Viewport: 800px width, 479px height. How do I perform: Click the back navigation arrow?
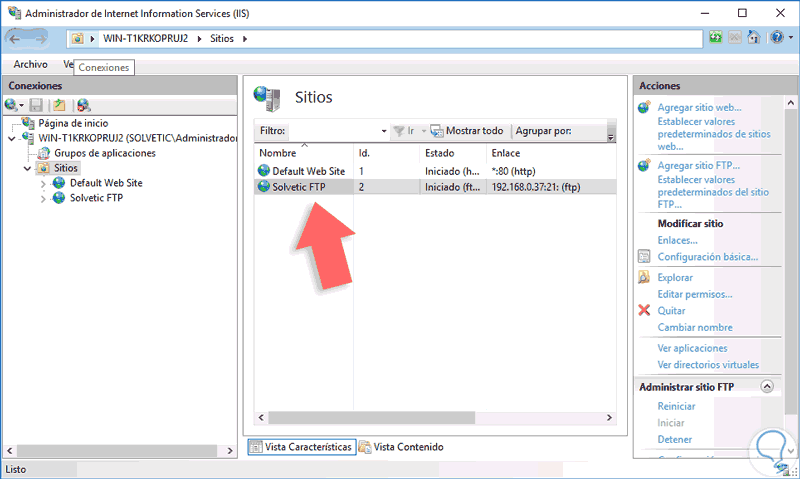coord(15,39)
